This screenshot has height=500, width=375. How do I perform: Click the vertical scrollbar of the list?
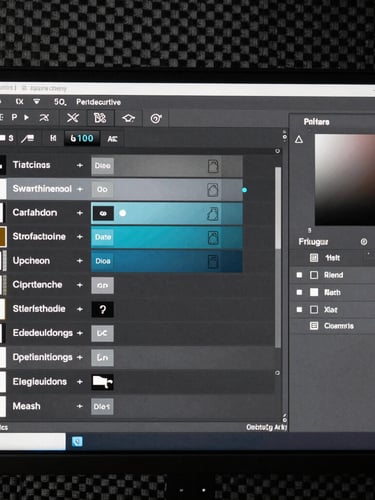point(278,258)
